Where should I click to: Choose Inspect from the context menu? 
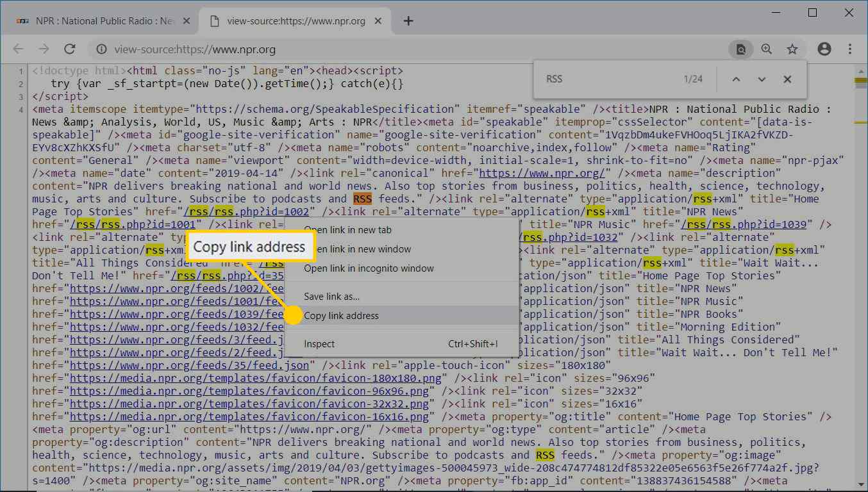(x=319, y=344)
